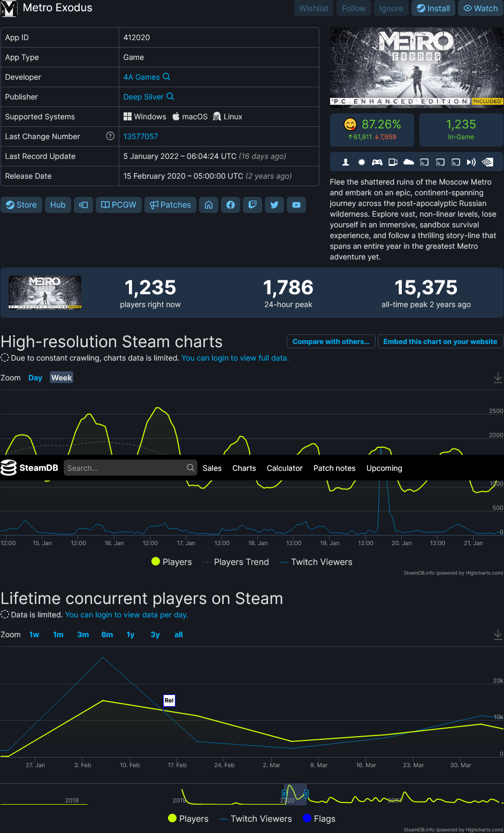Click the YouTube icon button
This screenshot has width=504, height=833.
(x=296, y=205)
